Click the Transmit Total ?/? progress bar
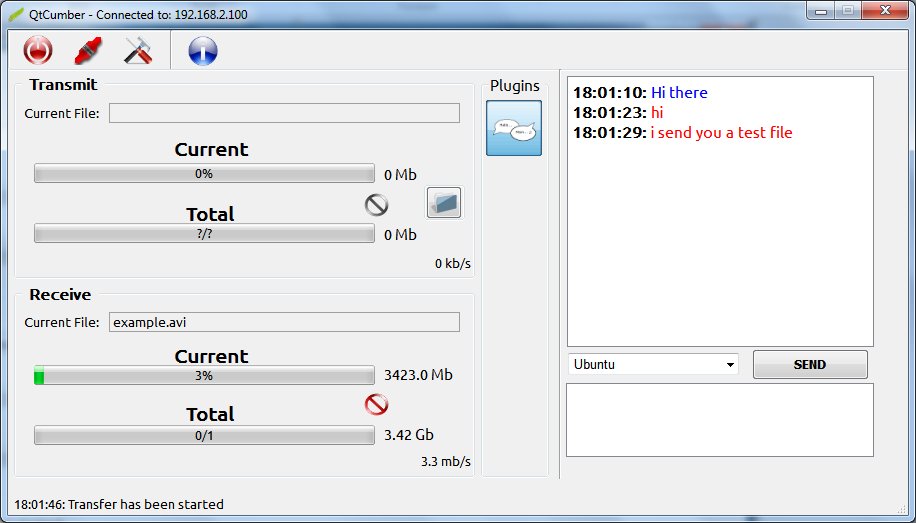 204,234
